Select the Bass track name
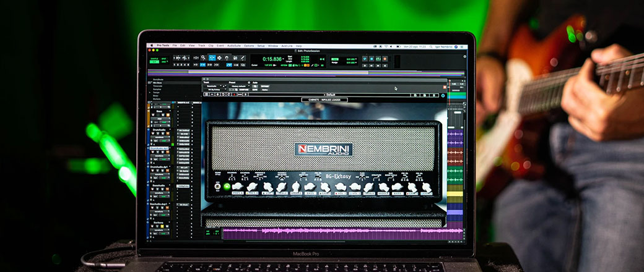 (x=159, y=111)
